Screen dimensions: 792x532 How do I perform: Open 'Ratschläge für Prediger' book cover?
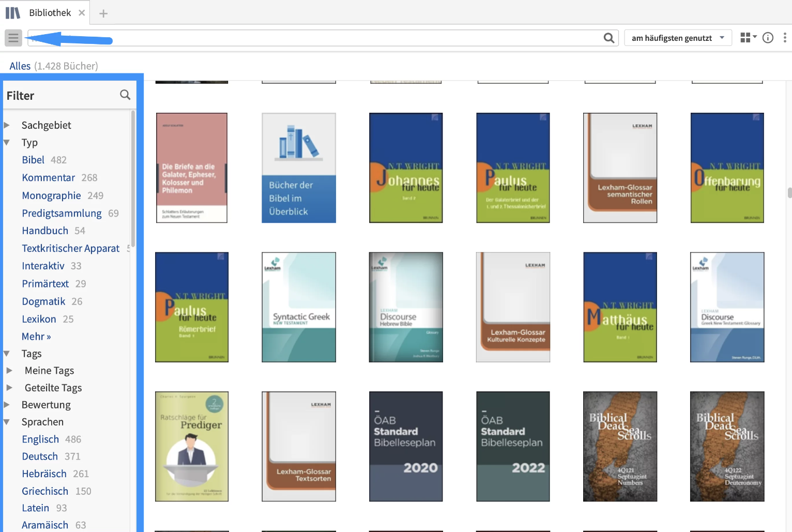pyautogui.click(x=192, y=447)
